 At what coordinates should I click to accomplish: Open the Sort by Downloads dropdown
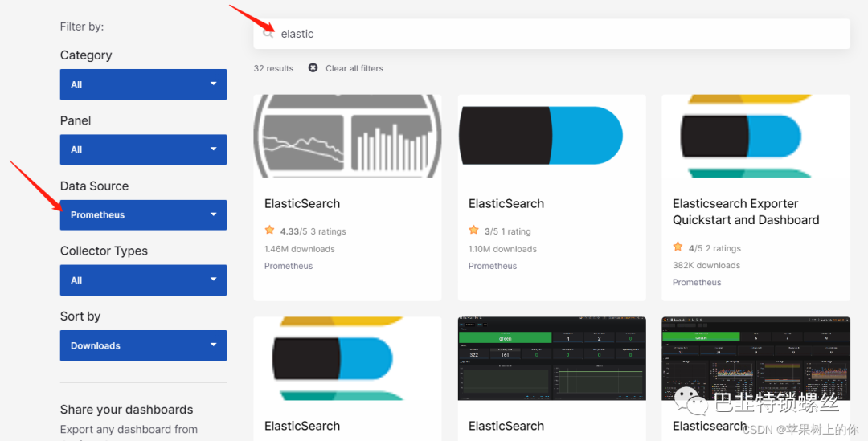[143, 345]
